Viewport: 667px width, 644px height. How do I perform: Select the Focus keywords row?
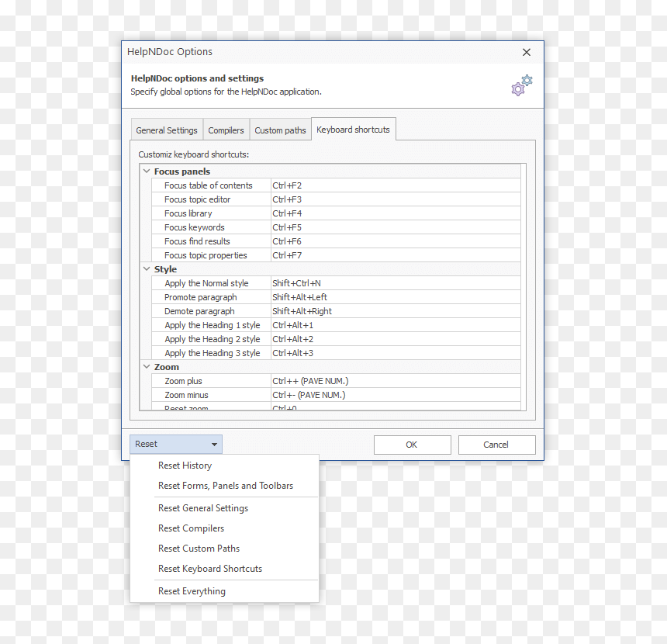(336, 227)
